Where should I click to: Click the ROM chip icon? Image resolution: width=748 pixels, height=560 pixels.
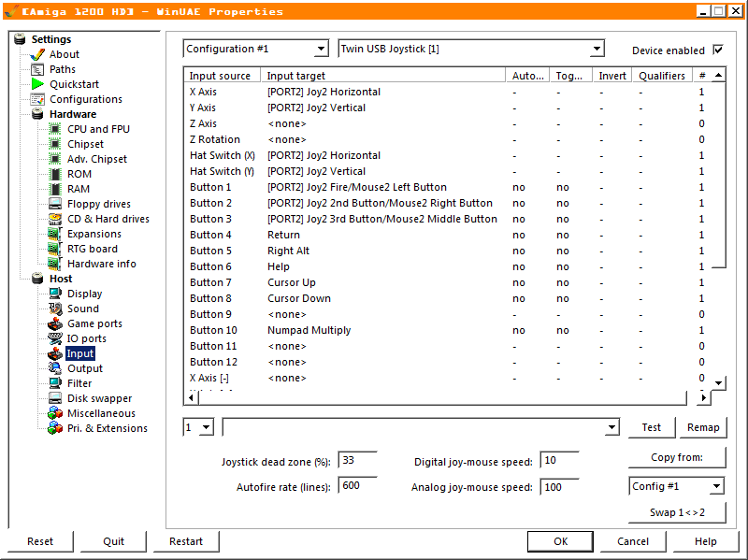55,174
